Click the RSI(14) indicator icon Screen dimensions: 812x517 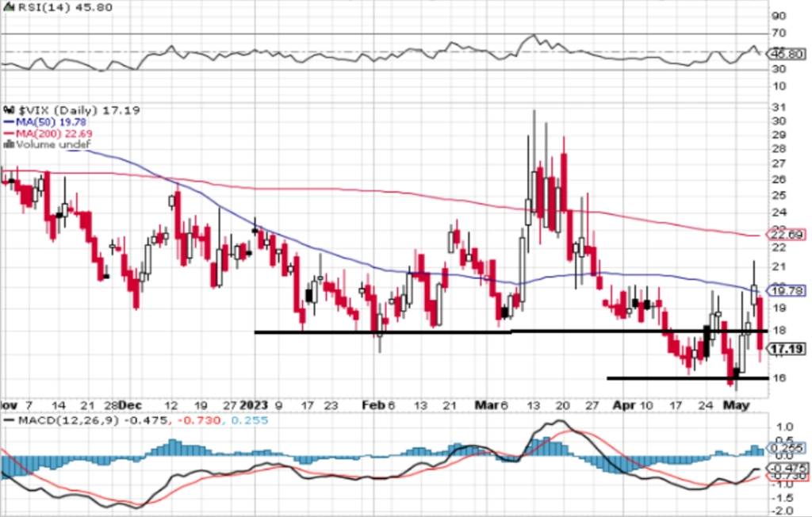point(9,7)
